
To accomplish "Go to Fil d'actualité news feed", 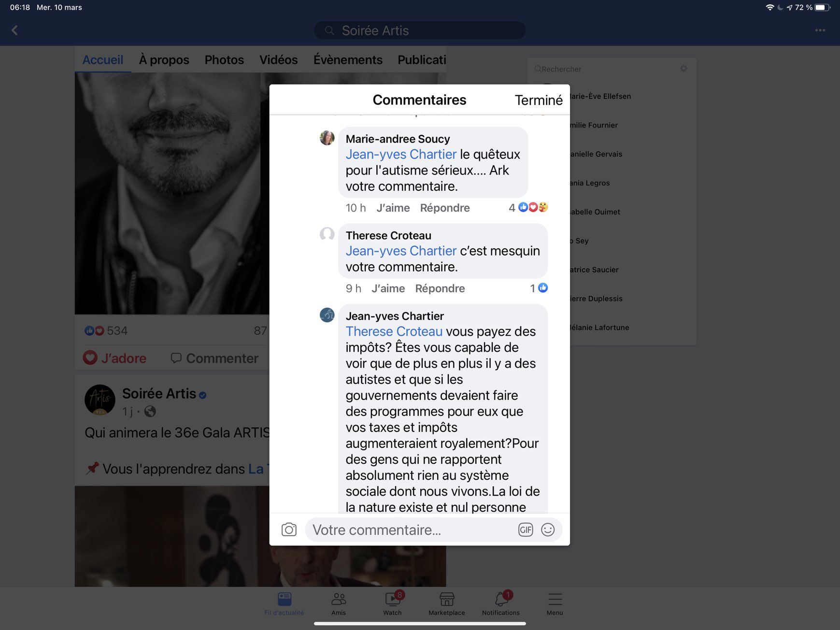I will tap(284, 604).
